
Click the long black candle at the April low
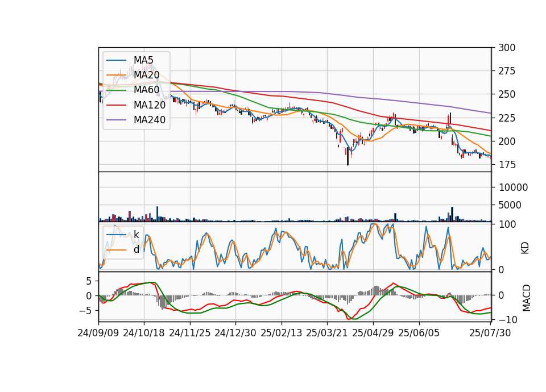[x=348, y=157]
